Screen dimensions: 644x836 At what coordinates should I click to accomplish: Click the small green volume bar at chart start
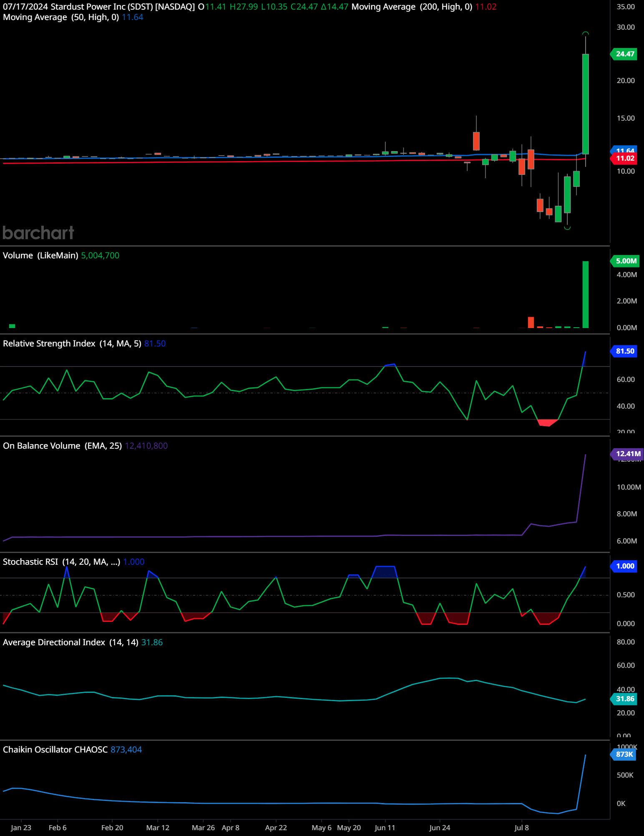click(x=12, y=326)
